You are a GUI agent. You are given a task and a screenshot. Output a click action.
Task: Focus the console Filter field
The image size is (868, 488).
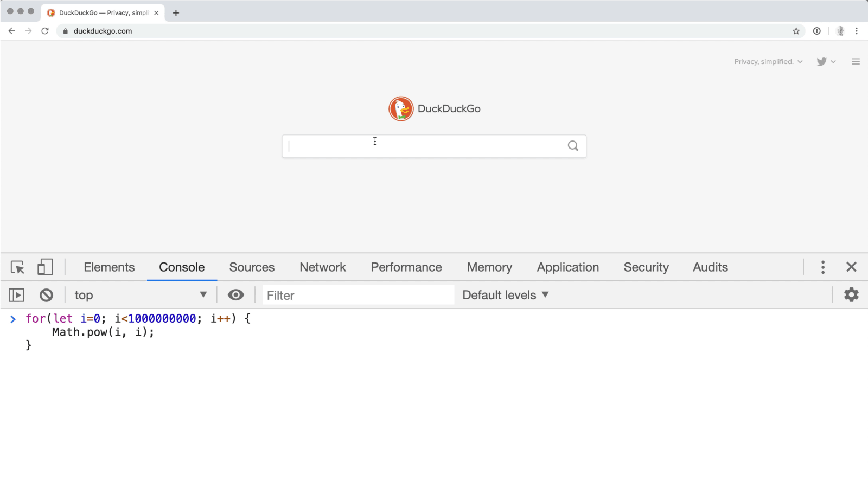tap(359, 295)
